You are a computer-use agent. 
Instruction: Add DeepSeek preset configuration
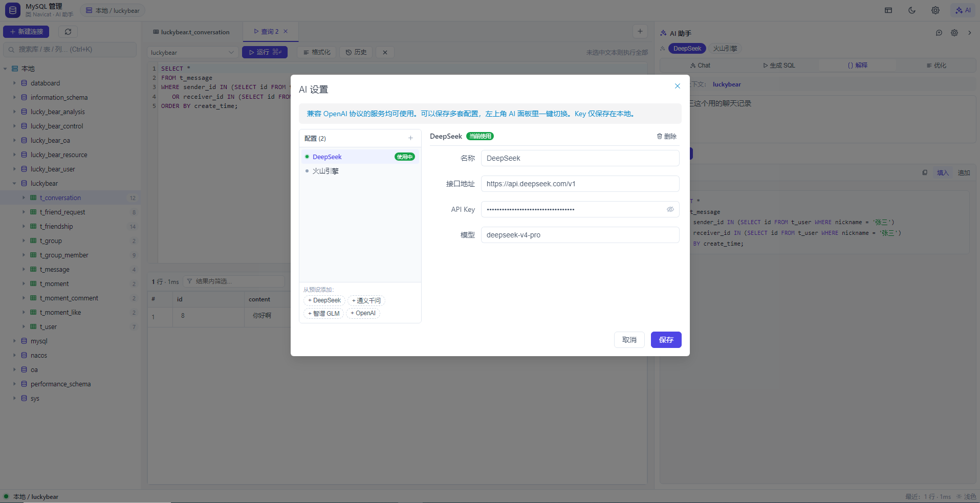[324, 300]
